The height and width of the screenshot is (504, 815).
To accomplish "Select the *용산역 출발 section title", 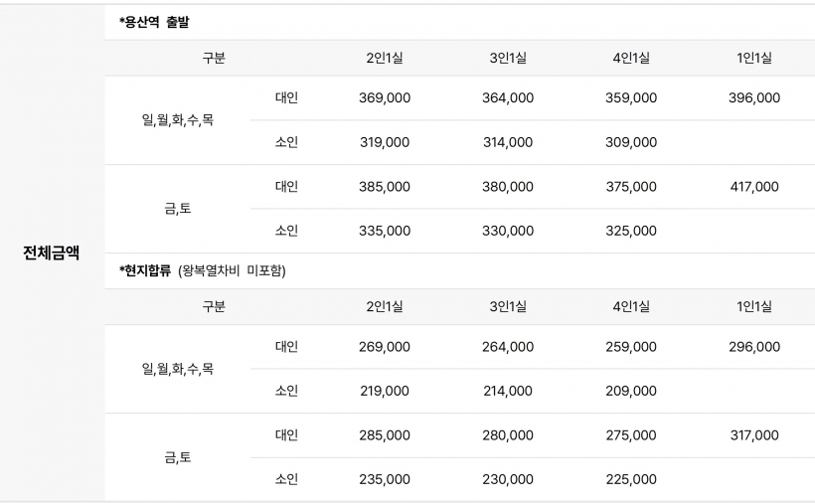I will point(159,22).
